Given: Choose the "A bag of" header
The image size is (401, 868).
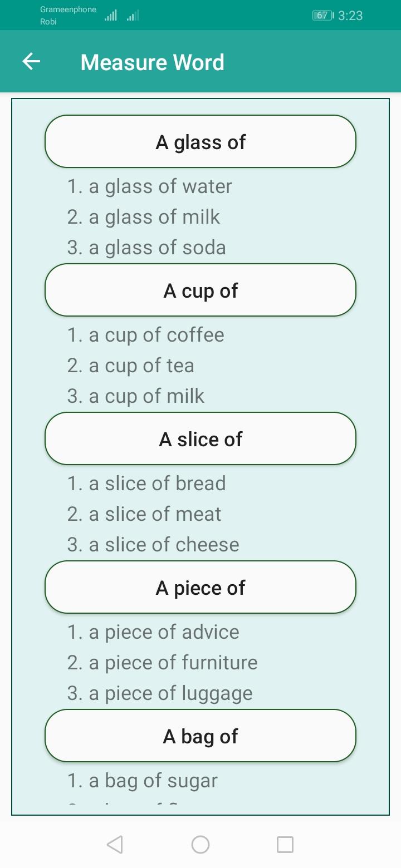Looking at the screenshot, I should point(200,736).
